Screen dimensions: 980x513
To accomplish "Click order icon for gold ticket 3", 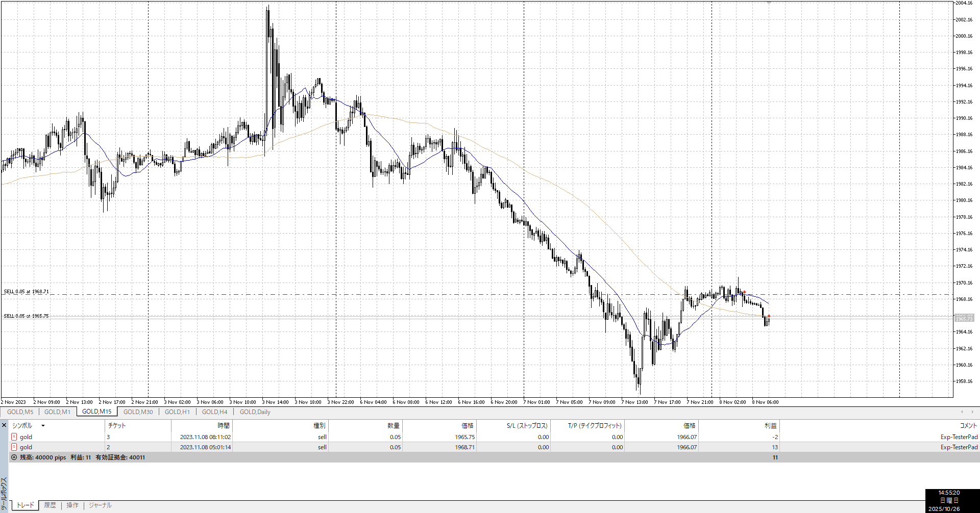I will [14, 437].
